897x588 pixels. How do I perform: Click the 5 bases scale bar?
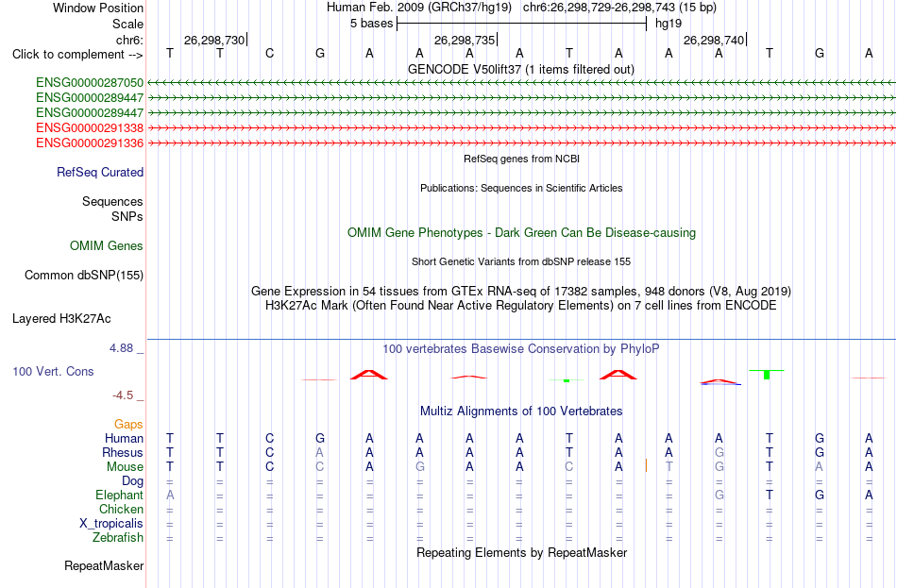pyautogui.click(x=521, y=24)
